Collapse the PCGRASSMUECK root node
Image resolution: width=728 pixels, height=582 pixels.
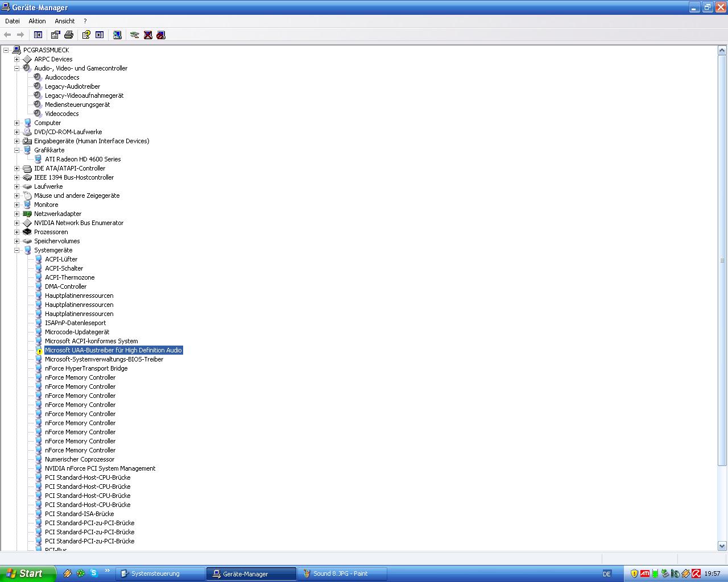tap(6, 50)
